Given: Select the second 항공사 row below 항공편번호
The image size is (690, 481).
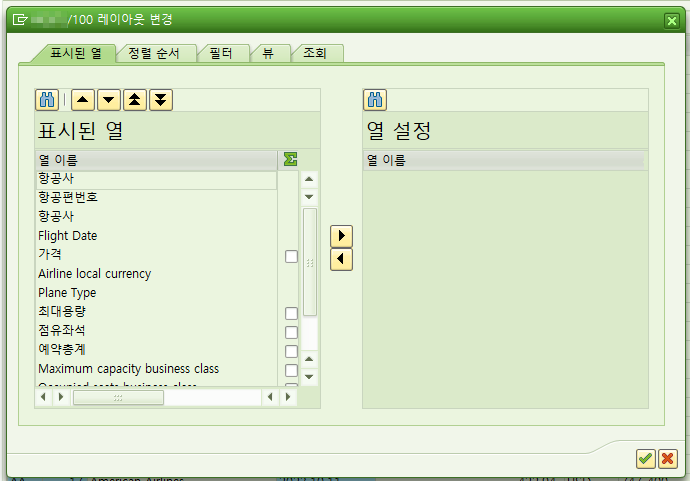Looking at the screenshot, I should (x=156, y=216).
